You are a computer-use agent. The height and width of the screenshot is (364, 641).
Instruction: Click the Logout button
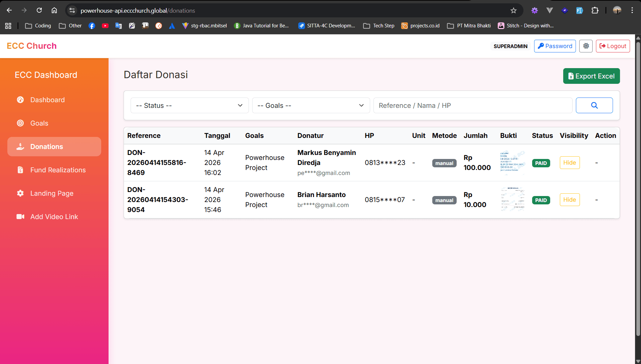tap(613, 46)
